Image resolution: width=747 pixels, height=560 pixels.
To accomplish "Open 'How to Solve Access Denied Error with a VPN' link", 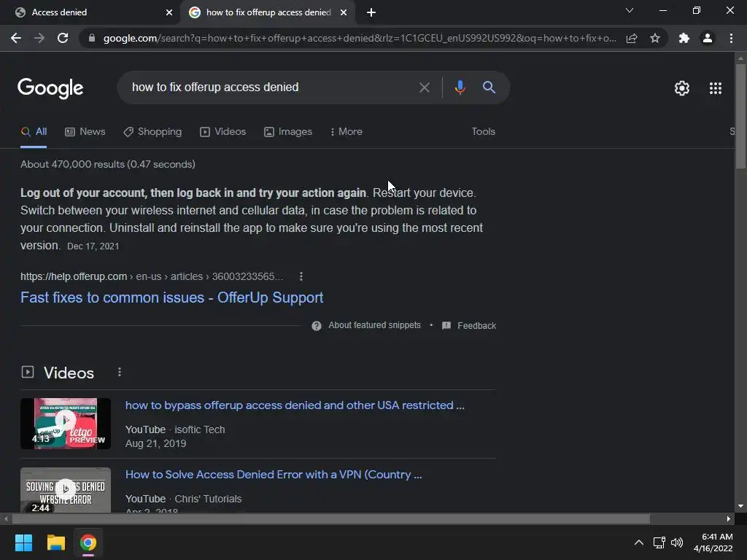I will (274, 475).
